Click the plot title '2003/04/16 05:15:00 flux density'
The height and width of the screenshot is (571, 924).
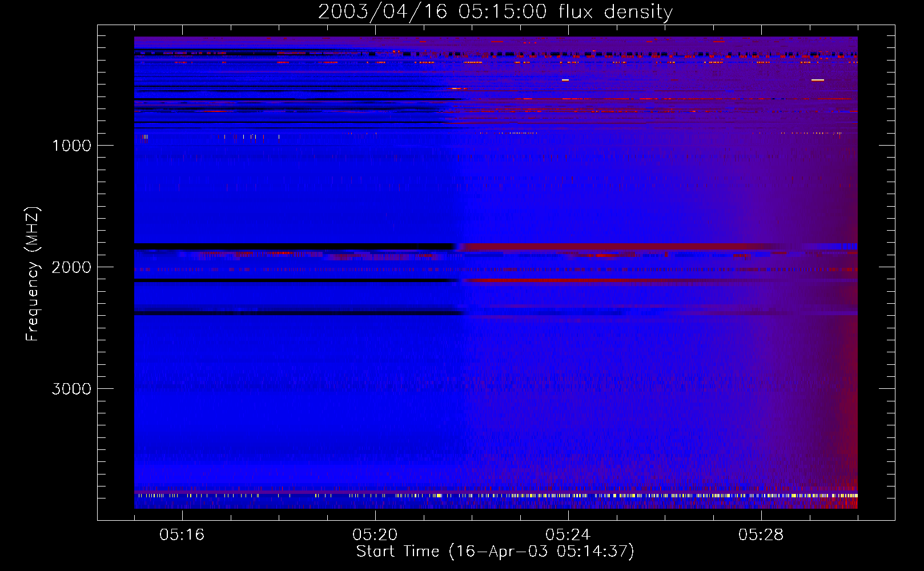[495, 11]
